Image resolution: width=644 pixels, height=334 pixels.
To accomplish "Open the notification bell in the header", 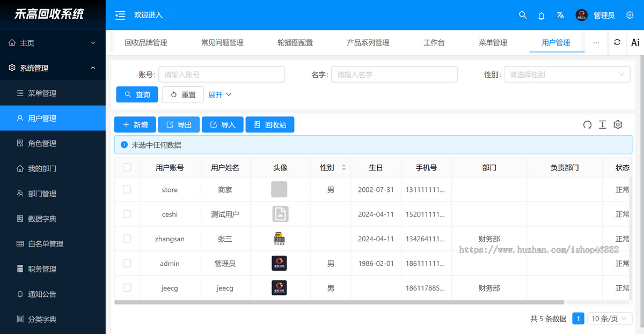I will (x=541, y=16).
